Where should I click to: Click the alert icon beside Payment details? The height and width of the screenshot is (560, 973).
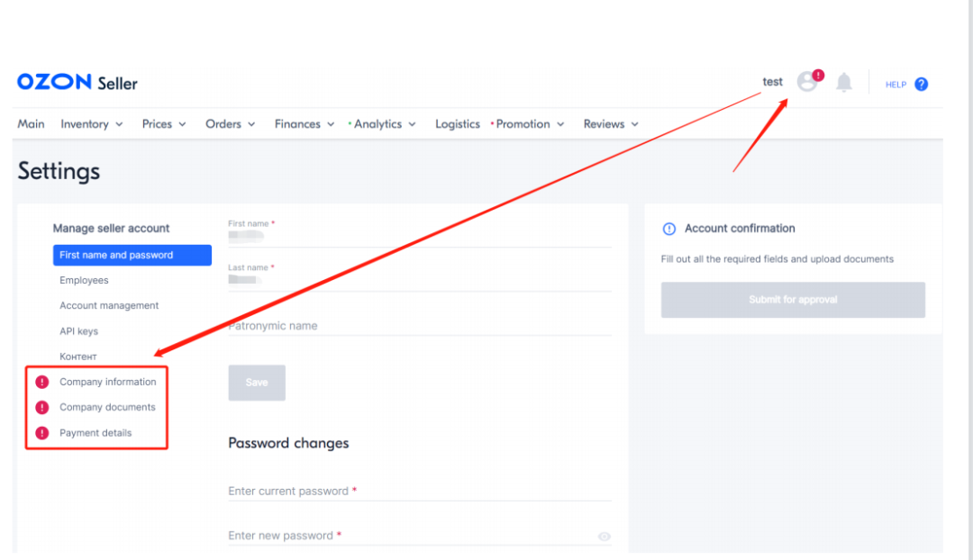pos(41,433)
